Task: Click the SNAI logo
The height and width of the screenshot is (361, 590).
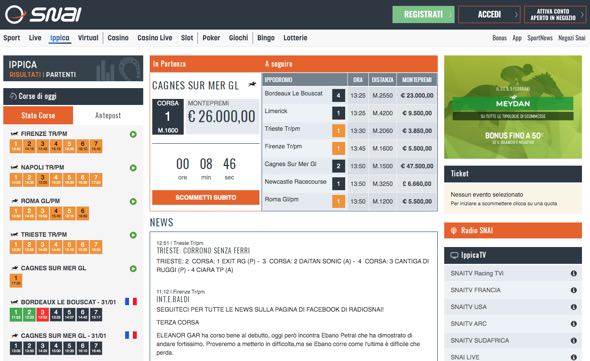Action: point(43,15)
